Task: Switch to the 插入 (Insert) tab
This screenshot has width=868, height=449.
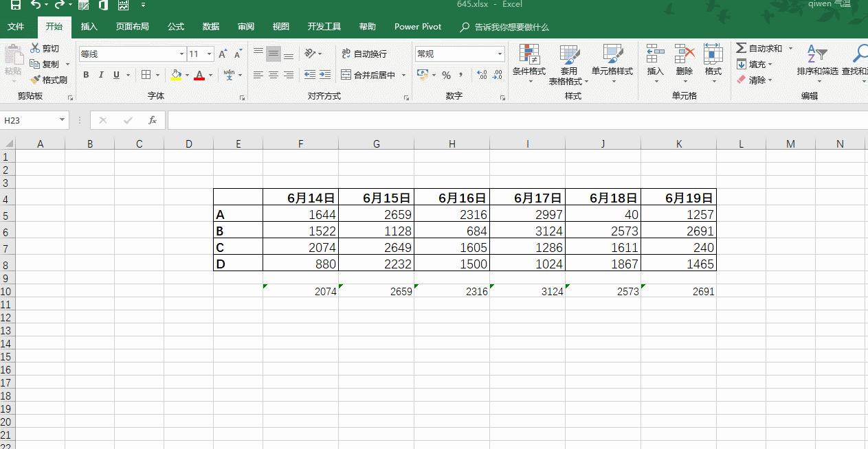Action: coord(89,27)
